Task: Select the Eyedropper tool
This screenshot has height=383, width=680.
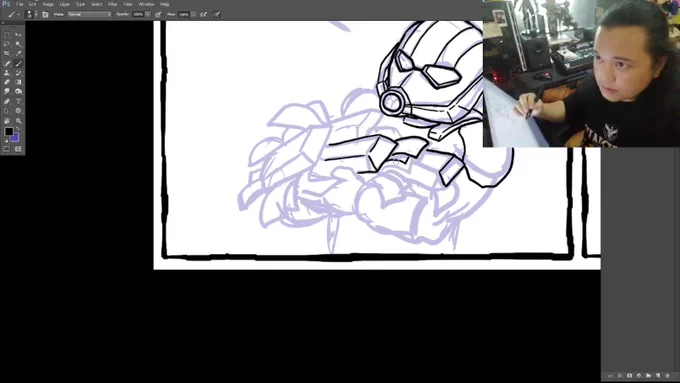Action: (18, 54)
